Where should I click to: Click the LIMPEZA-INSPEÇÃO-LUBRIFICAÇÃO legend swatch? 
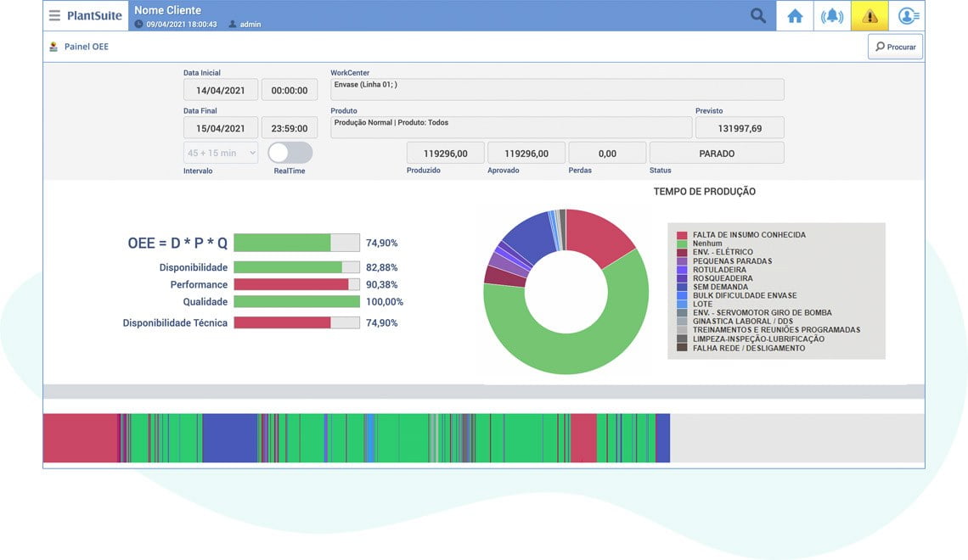[x=682, y=339]
